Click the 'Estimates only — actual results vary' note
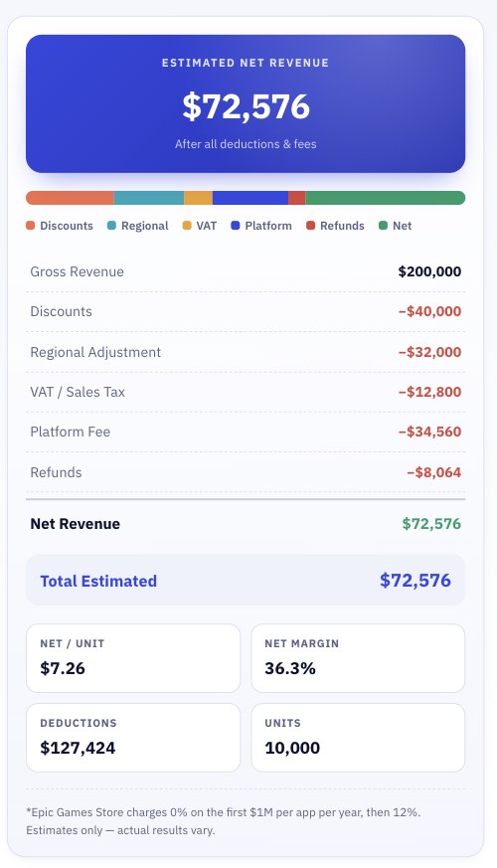This screenshot has height=868, width=497. tap(120, 830)
